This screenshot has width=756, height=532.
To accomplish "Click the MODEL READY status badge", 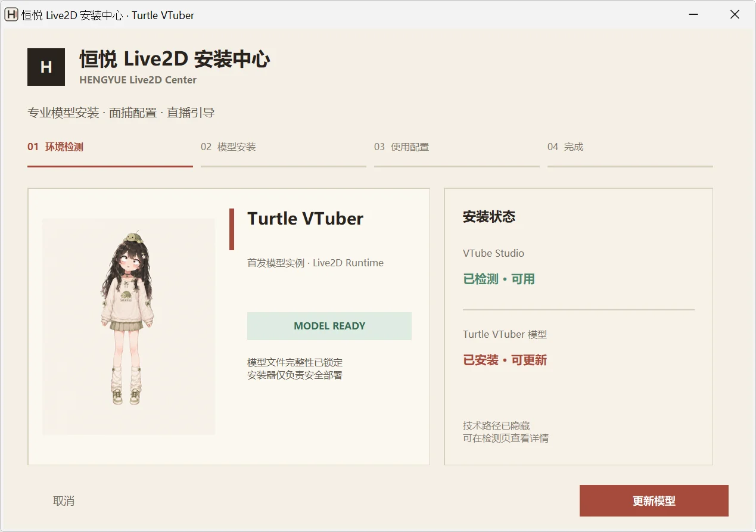I will click(329, 326).
